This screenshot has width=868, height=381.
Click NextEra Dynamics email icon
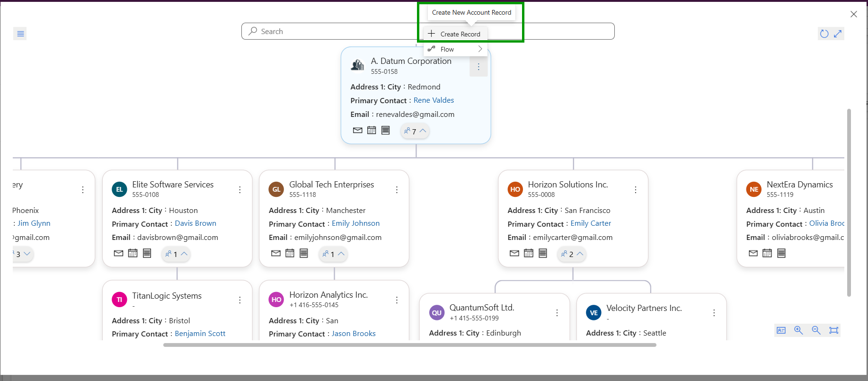click(753, 253)
